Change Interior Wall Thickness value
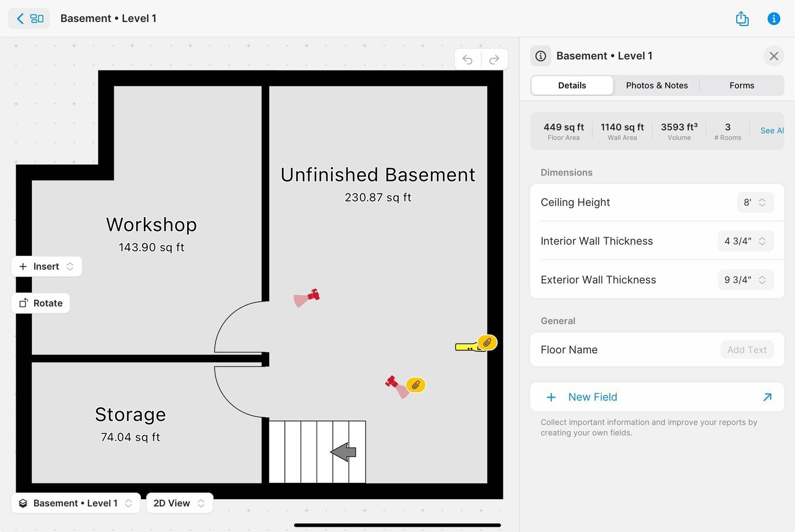 (x=745, y=241)
